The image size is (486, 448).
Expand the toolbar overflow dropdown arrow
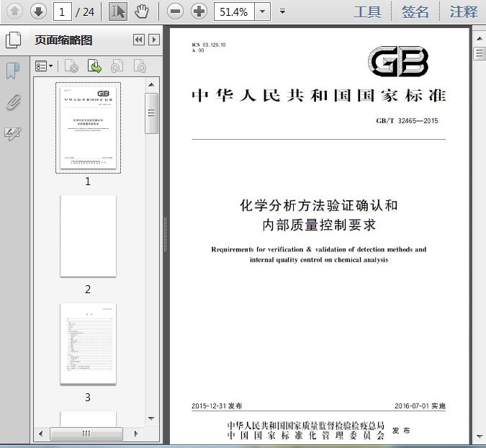coord(282,12)
